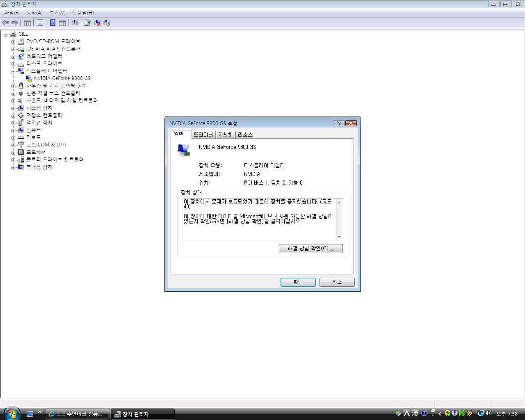Screen dimensions: 525x420
Task: Switch to the 리소스 tab
Action: [245, 135]
